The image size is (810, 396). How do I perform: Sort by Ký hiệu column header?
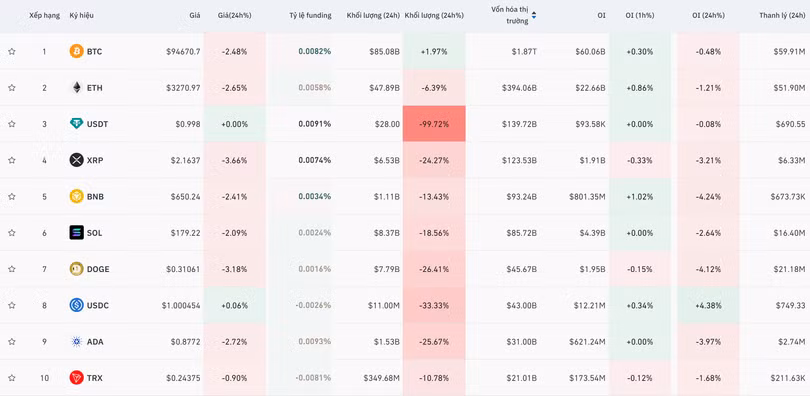pyautogui.click(x=82, y=15)
